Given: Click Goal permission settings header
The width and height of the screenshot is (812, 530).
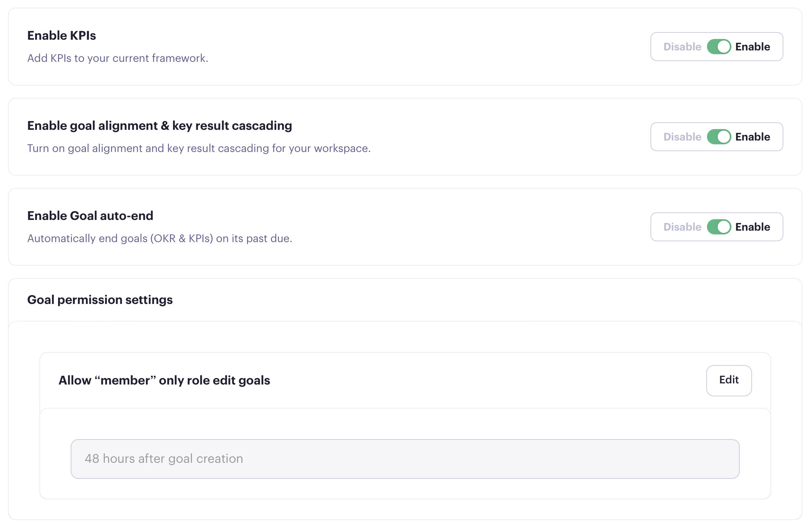Looking at the screenshot, I should (x=100, y=300).
